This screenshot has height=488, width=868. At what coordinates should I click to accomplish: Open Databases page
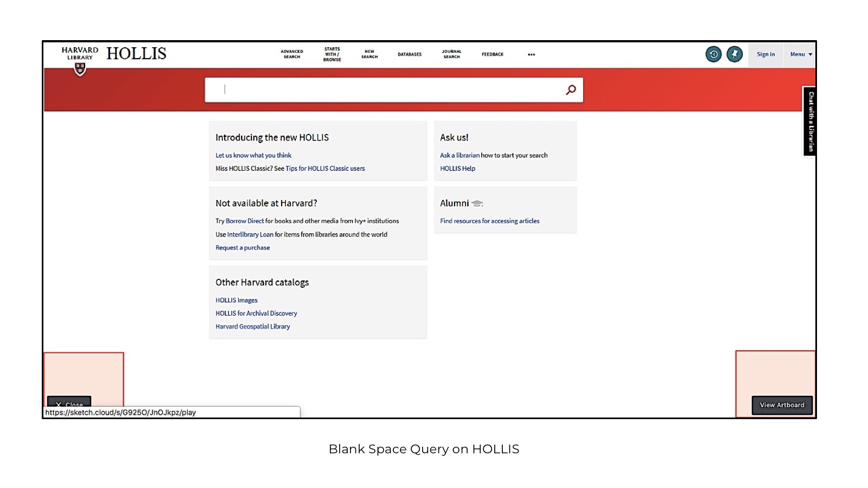point(410,54)
